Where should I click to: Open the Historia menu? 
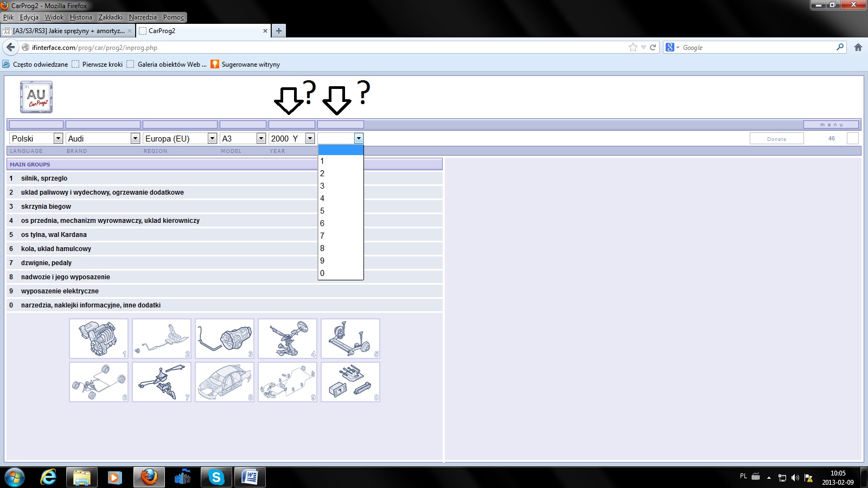[x=81, y=17]
